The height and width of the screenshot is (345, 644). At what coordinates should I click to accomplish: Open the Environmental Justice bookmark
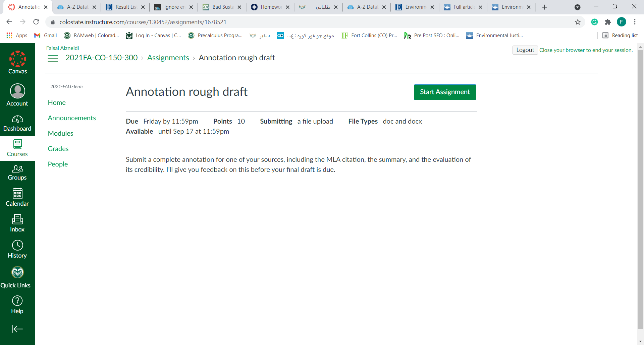pos(495,36)
